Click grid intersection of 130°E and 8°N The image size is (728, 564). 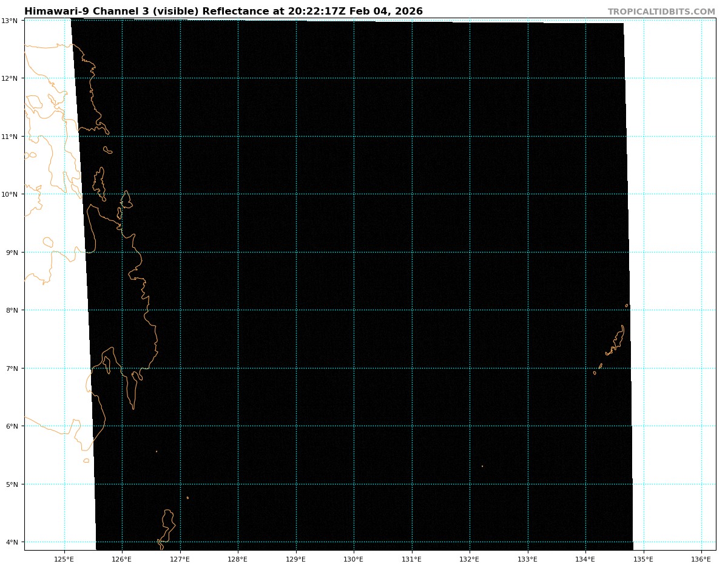click(354, 310)
